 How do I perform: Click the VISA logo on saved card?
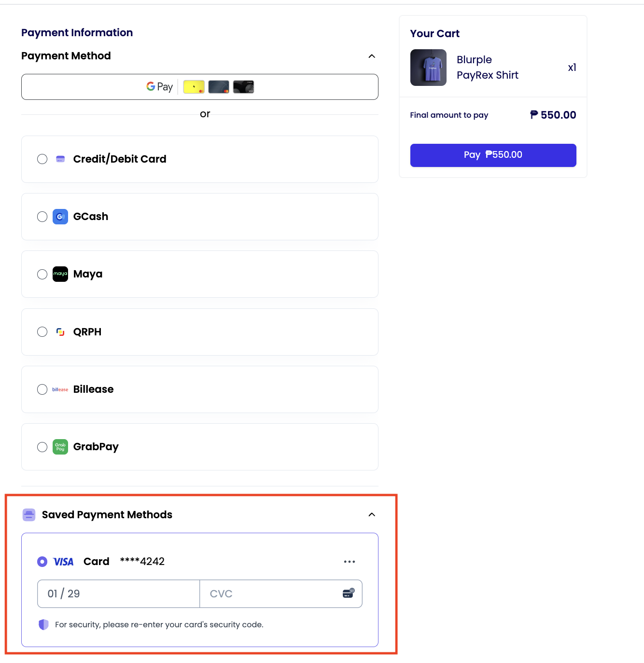coord(63,562)
